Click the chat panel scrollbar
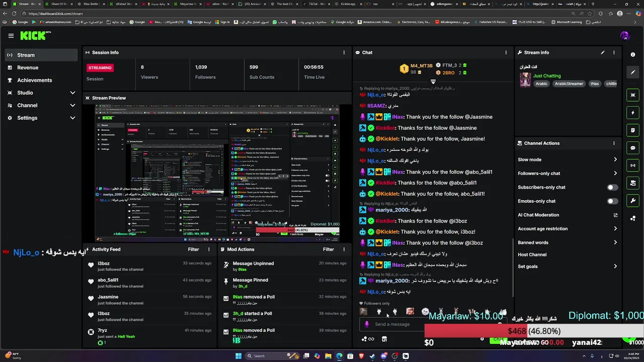 (513, 266)
